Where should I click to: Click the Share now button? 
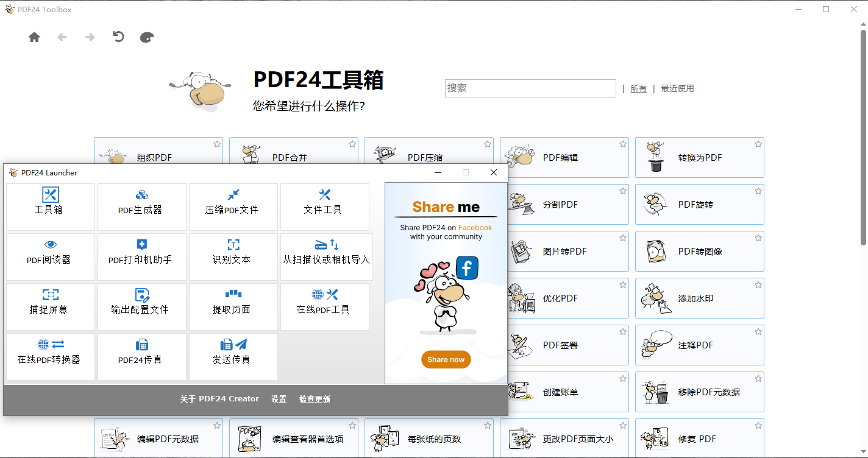tap(446, 359)
